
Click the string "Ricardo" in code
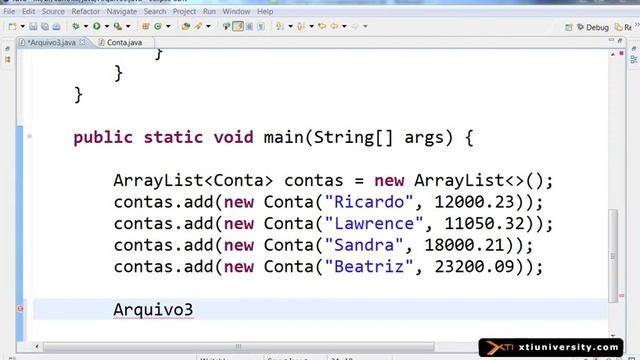(369, 202)
